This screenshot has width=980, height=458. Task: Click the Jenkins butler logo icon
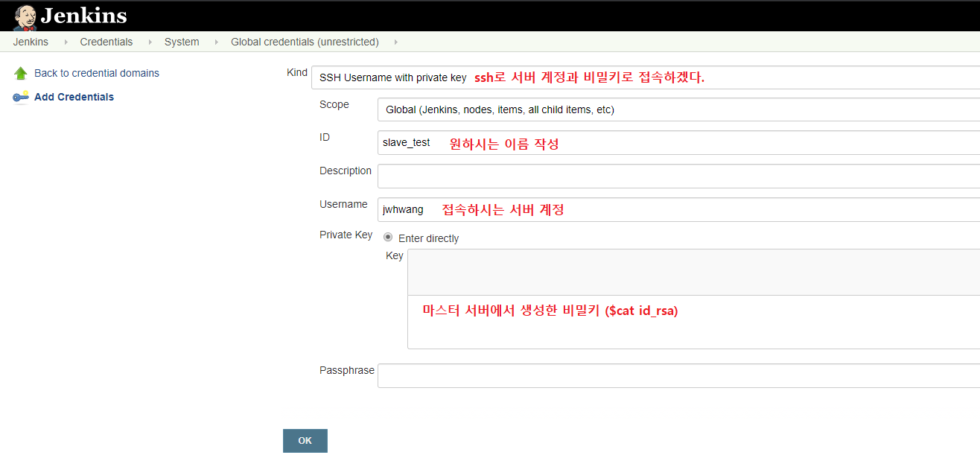[x=25, y=17]
